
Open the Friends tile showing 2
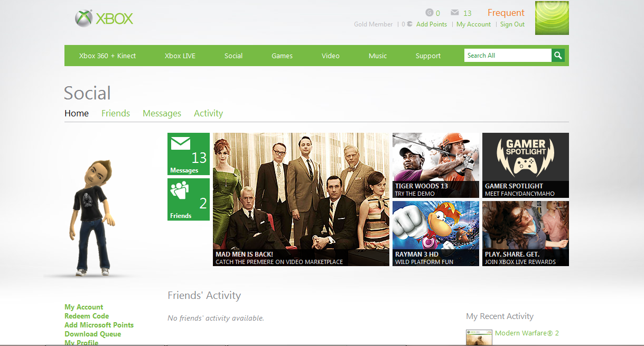click(x=189, y=199)
